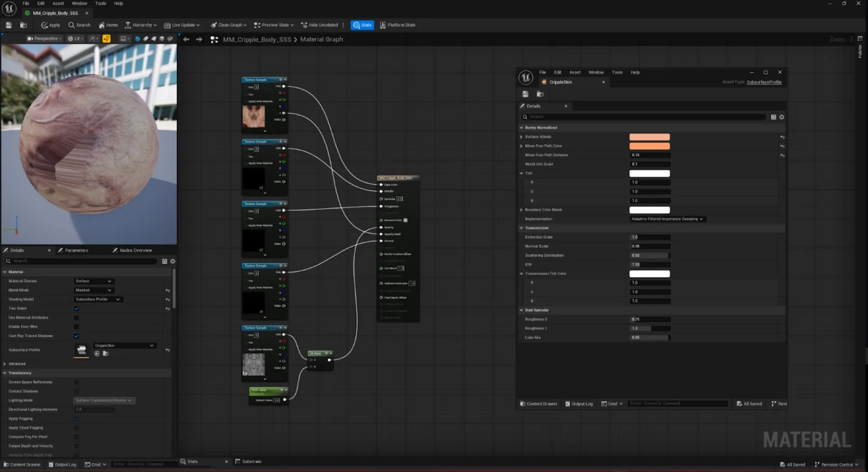Screen dimensions: 868x472
Task: Browse to CrippleSkin asset in Content Browser
Action: coord(106,354)
